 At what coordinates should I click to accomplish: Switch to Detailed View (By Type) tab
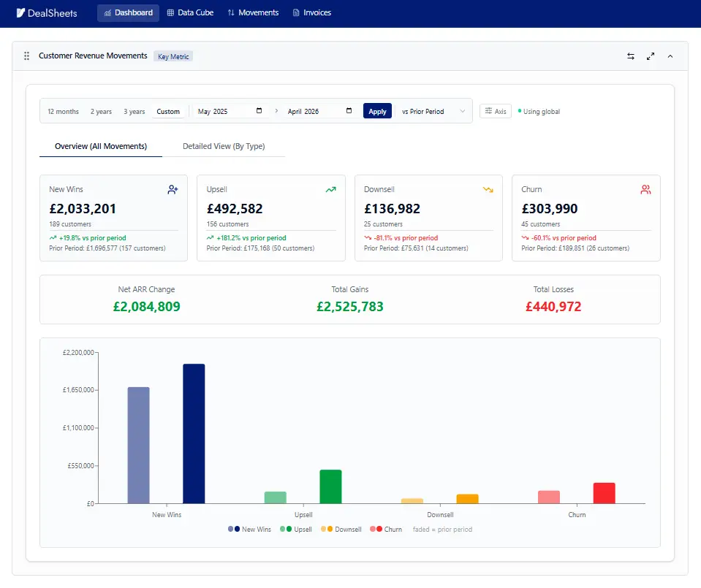click(x=224, y=146)
